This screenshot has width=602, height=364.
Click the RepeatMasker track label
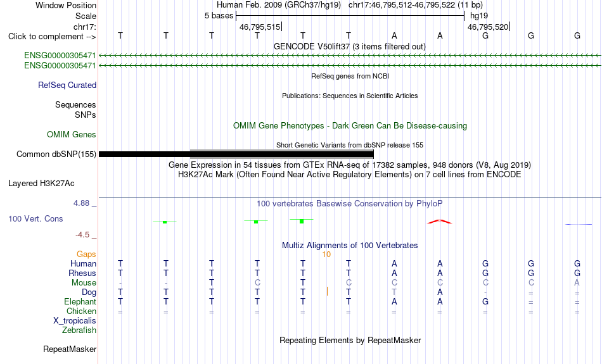pyautogui.click(x=70, y=349)
